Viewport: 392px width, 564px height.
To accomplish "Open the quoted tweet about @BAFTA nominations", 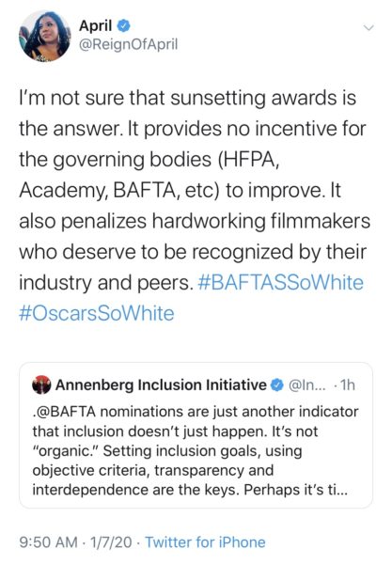I will [196, 435].
